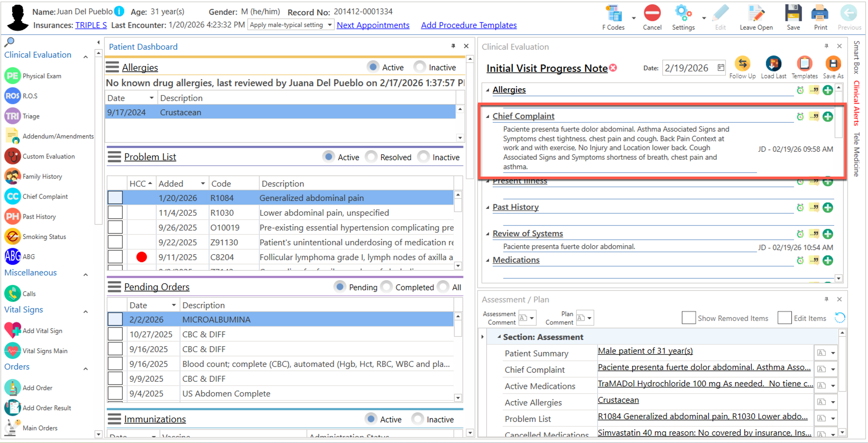Click the Triage sidebar icon
Image resolution: width=868 pixels, height=443 pixels.
click(x=12, y=116)
